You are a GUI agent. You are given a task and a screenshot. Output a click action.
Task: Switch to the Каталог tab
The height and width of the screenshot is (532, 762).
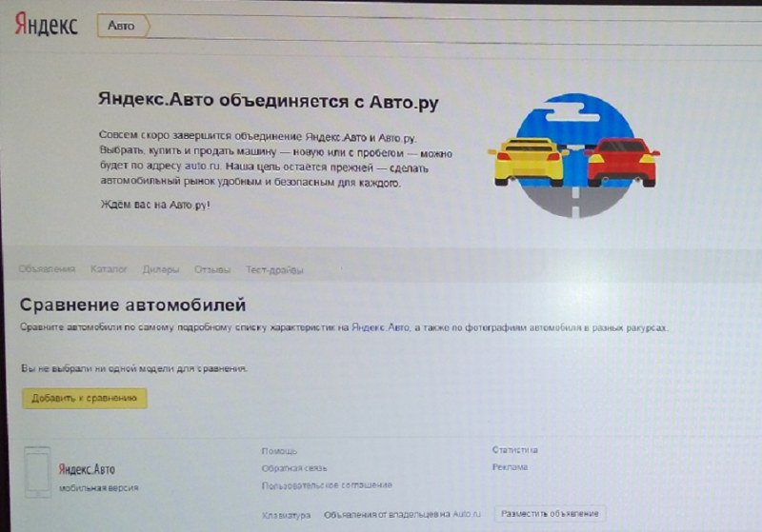coord(109,269)
